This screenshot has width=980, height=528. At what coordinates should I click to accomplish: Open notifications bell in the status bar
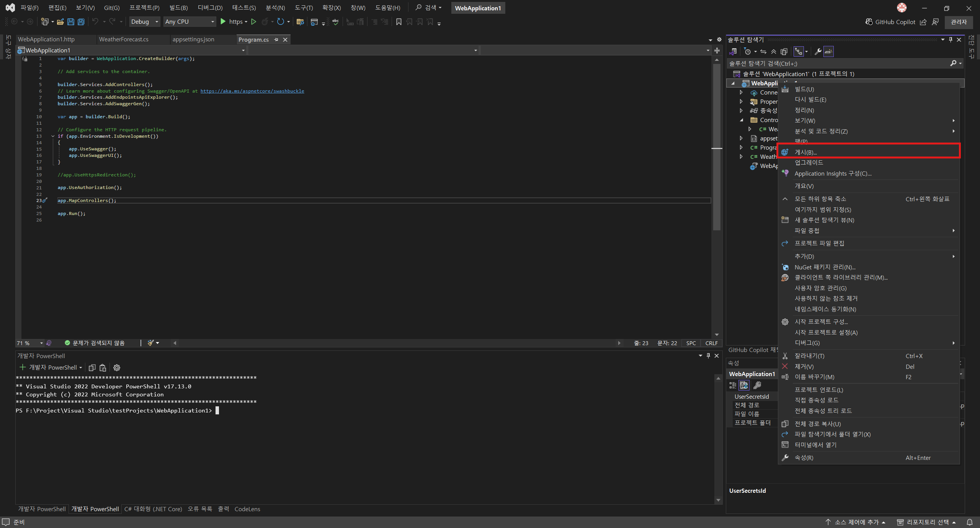click(x=970, y=521)
